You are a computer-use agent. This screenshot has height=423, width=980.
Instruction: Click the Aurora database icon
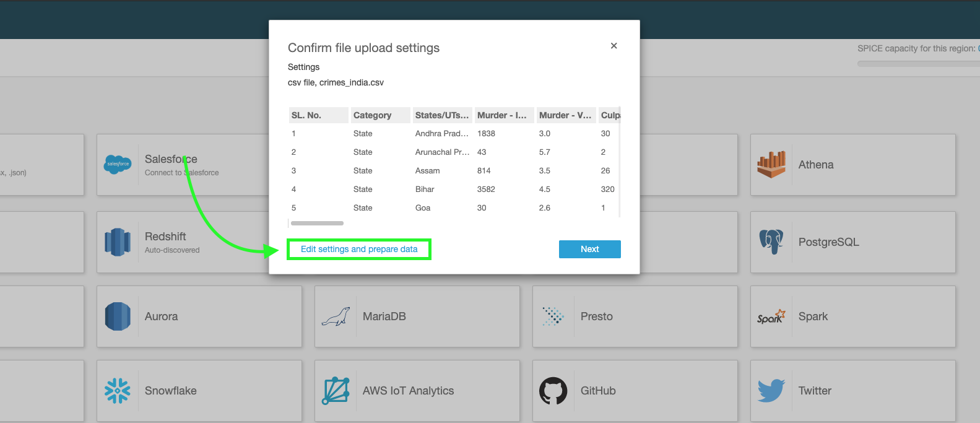coord(118,316)
